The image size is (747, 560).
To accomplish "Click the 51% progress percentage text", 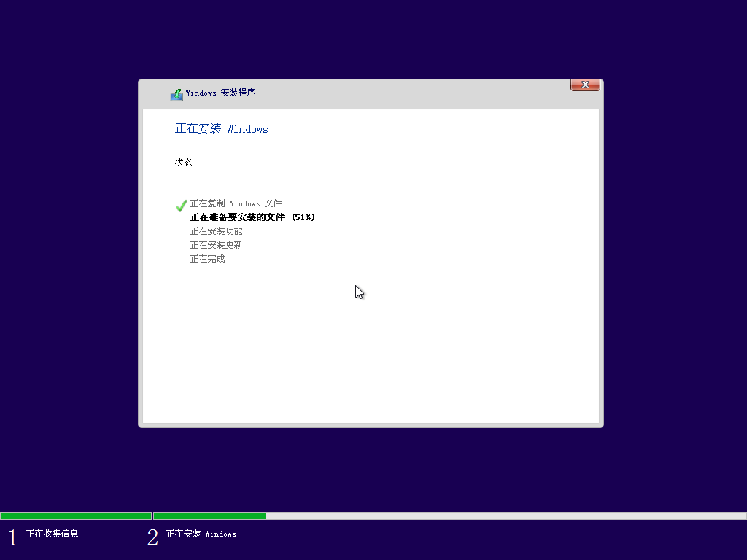I will coord(303,217).
